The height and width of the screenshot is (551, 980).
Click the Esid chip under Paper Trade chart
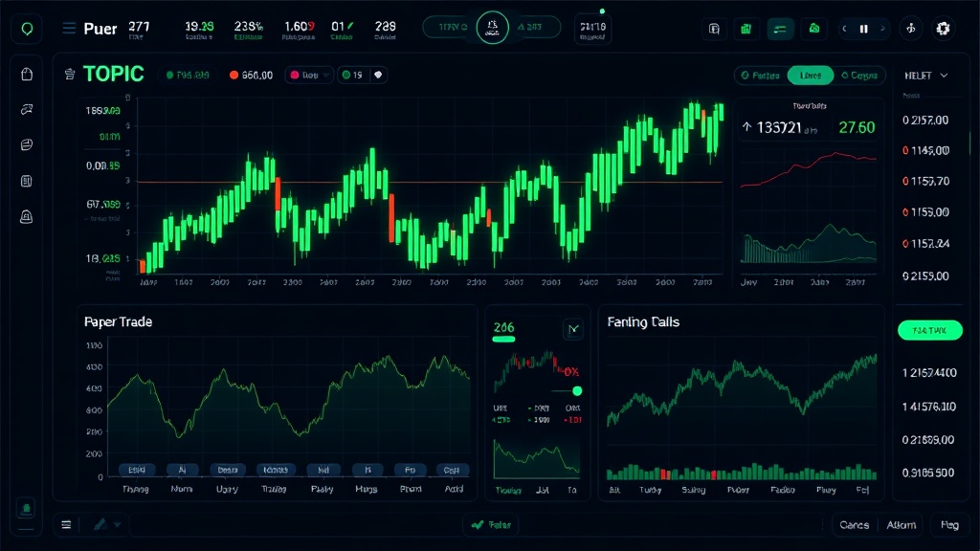pos(137,470)
